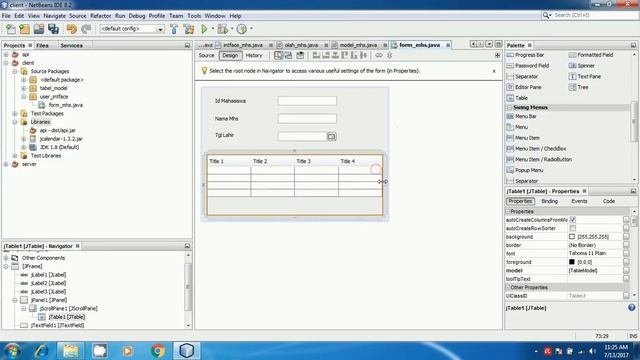Open the model property editor ellipsis button
This screenshot has width=640, height=360.
626,271
